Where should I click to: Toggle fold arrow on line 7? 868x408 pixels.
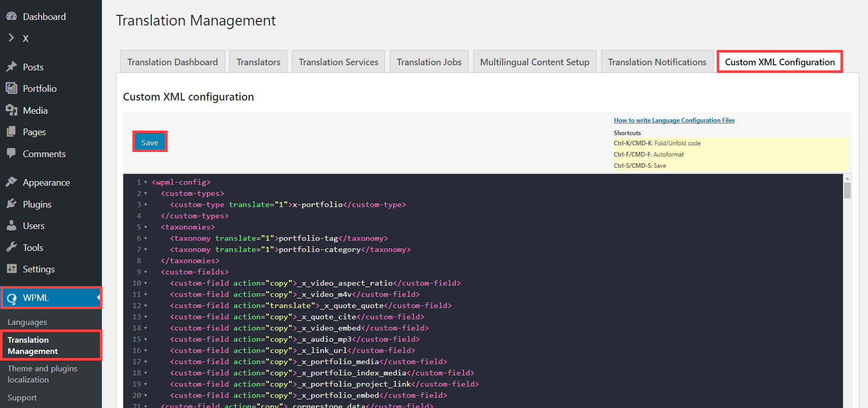click(146, 249)
